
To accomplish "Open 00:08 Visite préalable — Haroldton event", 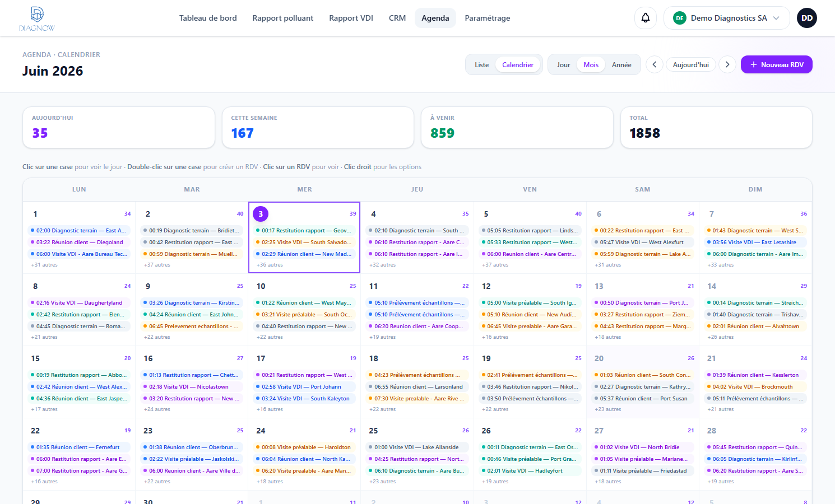I will 304,447.
